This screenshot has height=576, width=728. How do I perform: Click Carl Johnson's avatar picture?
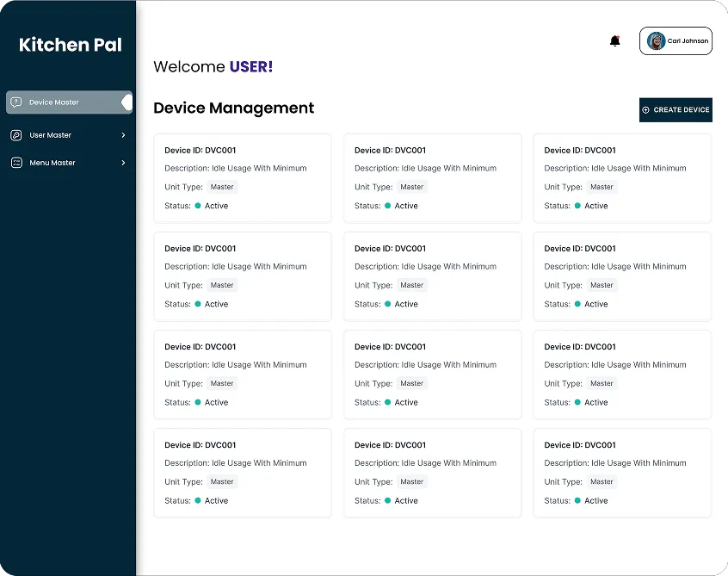click(656, 41)
